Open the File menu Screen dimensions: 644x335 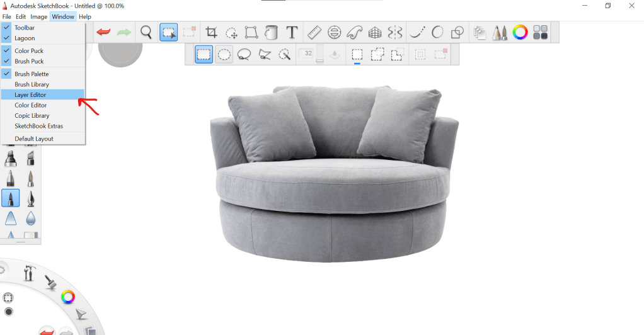click(6, 16)
